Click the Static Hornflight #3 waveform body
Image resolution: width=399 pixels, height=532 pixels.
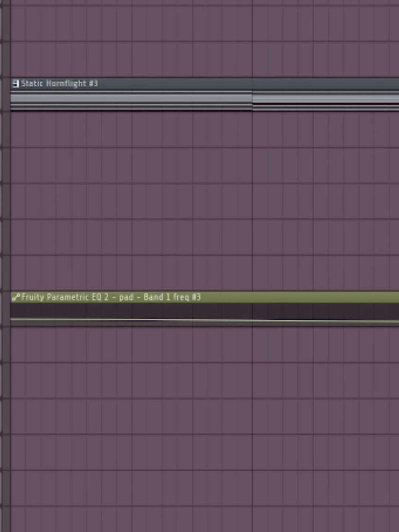click(x=205, y=100)
